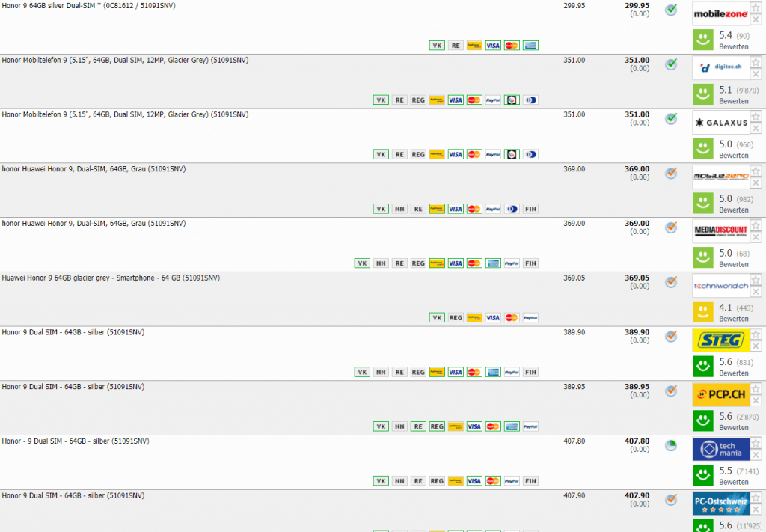Click Bewerten under mobilezero rating
Screen dimensions: 766x532
click(734, 210)
